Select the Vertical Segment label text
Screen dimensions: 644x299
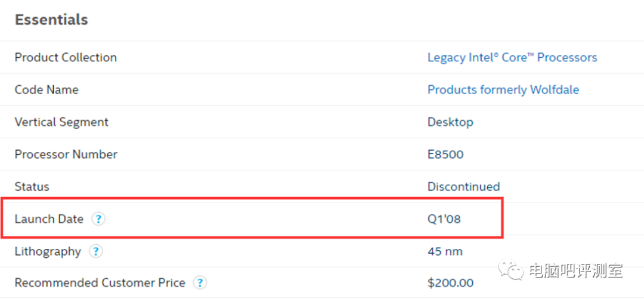click(61, 122)
